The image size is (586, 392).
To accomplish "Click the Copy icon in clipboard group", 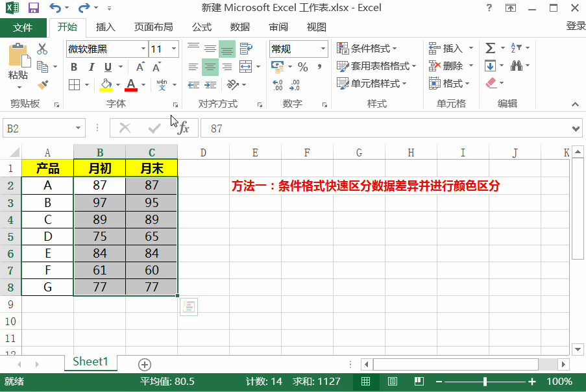I will point(42,66).
